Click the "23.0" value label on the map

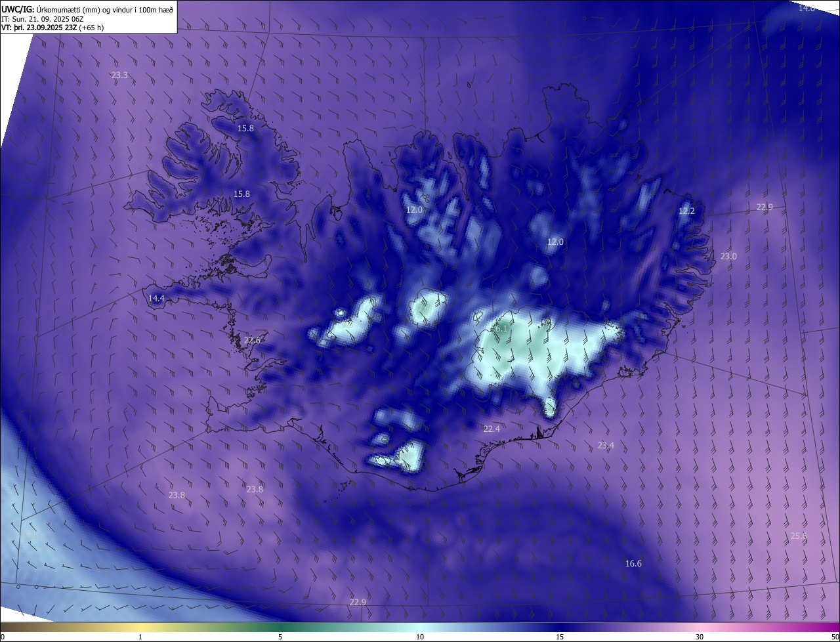(x=728, y=257)
